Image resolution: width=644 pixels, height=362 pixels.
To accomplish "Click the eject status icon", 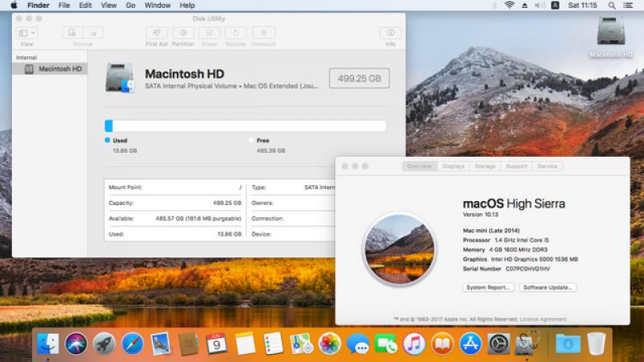I will click(525, 6).
